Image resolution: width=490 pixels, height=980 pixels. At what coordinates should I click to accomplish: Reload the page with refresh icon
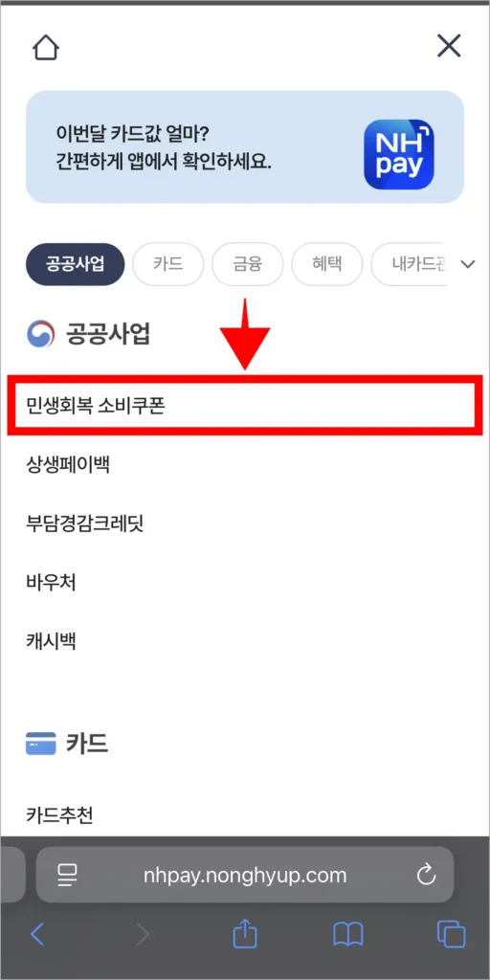426,875
